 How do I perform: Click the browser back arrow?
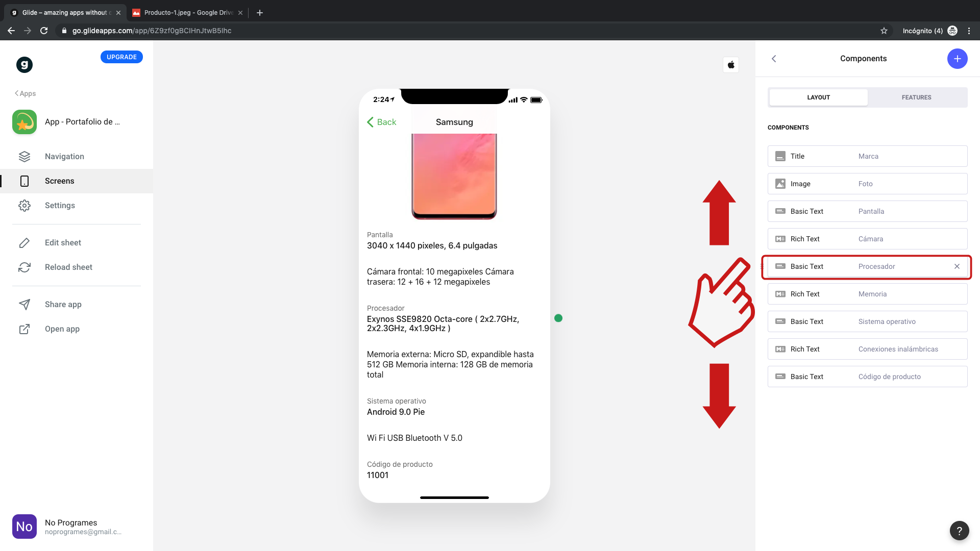[11, 31]
